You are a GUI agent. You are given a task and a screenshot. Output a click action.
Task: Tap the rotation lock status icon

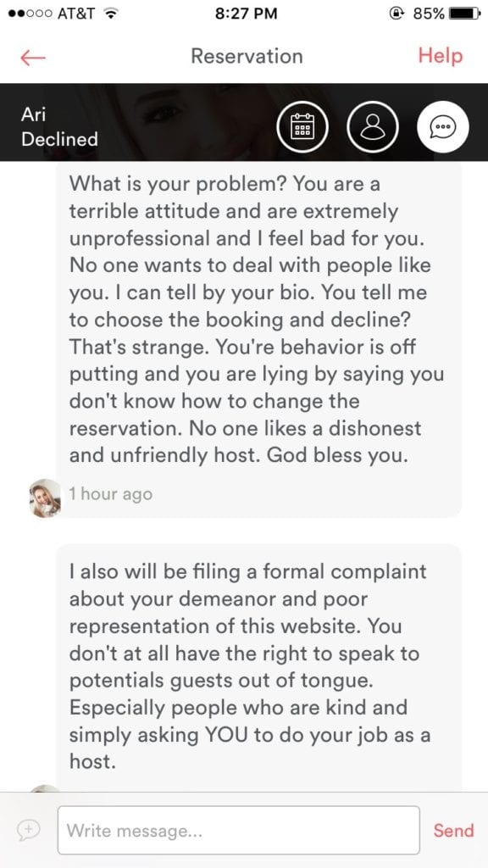coord(396,14)
